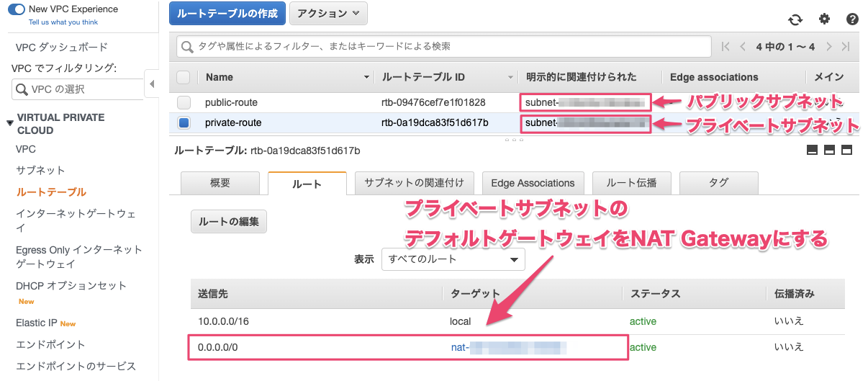Minimize the details pane using the leftmost layout icon
Screen dimensions: 868x381
[813, 151]
